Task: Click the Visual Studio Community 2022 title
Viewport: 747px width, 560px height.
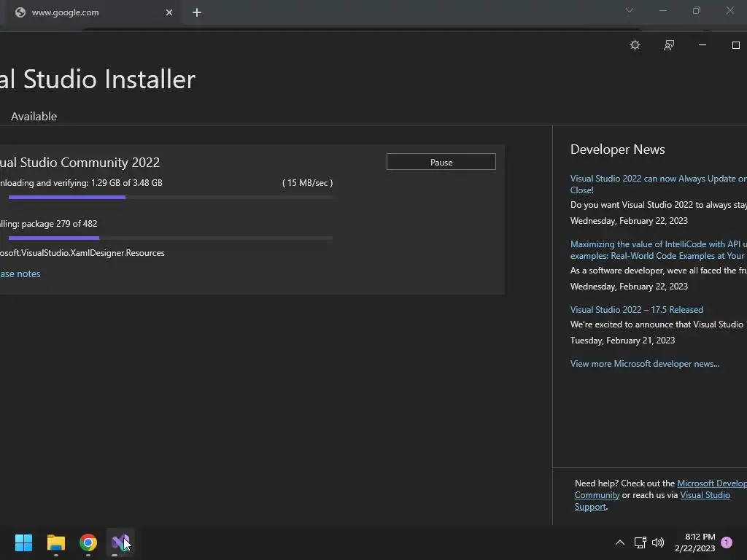Action: click(x=80, y=163)
